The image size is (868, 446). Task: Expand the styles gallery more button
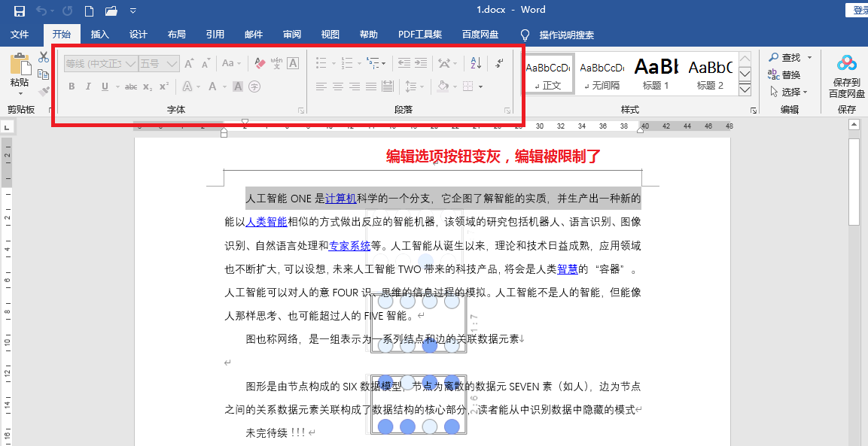pyautogui.click(x=745, y=89)
